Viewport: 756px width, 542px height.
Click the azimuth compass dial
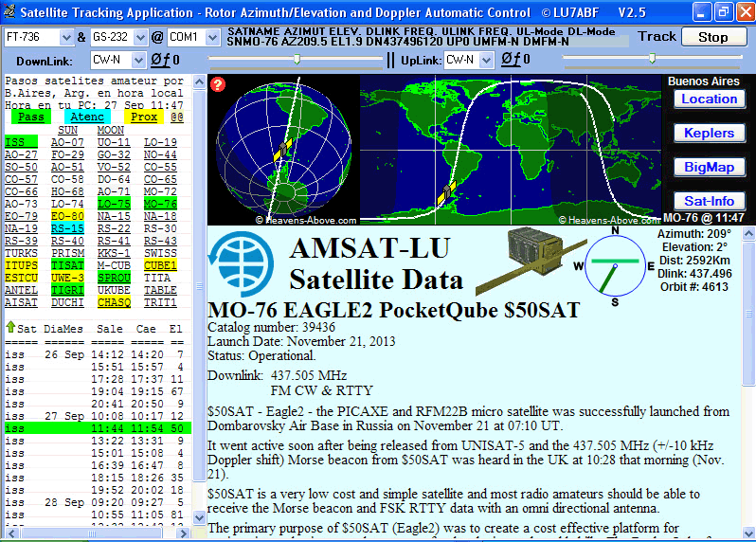(x=615, y=266)
